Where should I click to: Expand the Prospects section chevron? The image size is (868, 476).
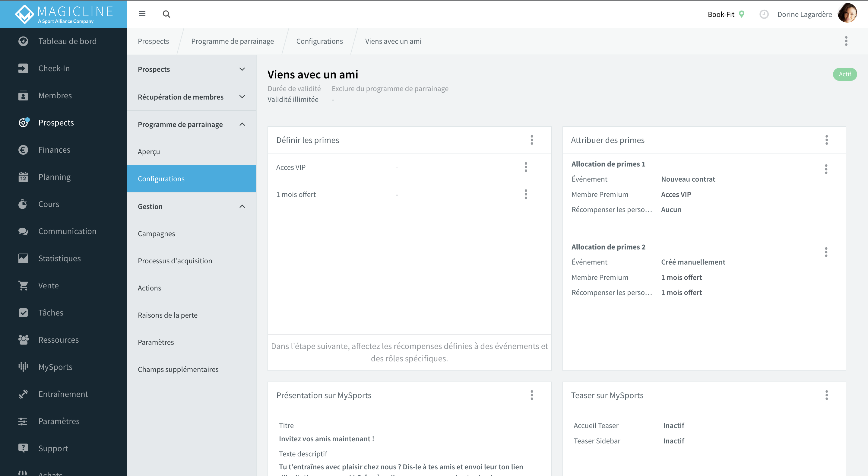[242, 69]
